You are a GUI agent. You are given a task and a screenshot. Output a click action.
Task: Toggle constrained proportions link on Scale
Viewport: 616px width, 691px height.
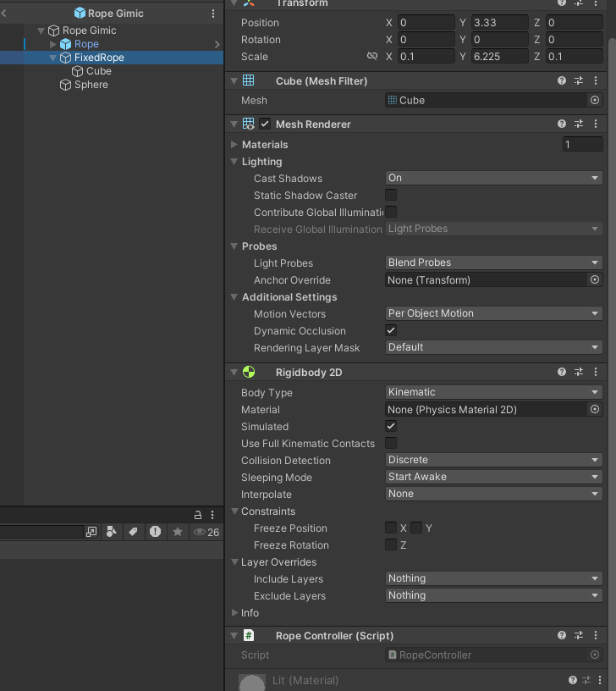pyautogui.click(x=372, y=56)
